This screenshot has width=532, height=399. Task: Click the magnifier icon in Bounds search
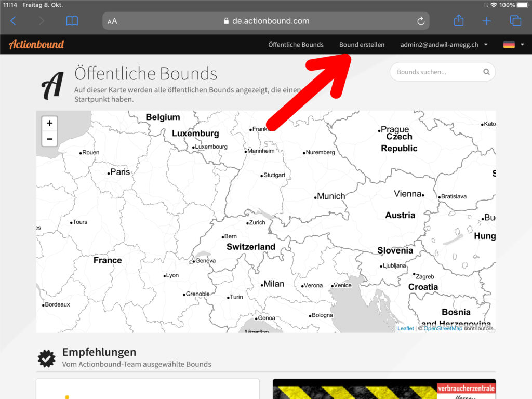coord(486,72)
